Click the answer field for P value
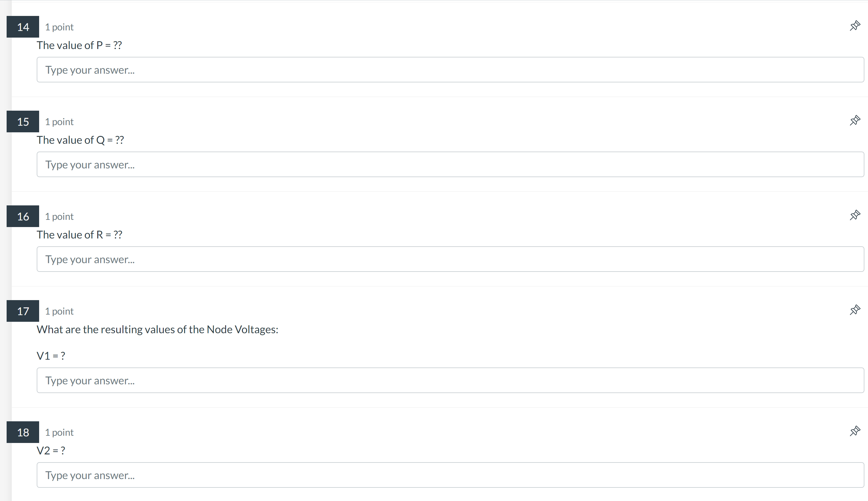The image size is (868, 501). tap(450, 70)
